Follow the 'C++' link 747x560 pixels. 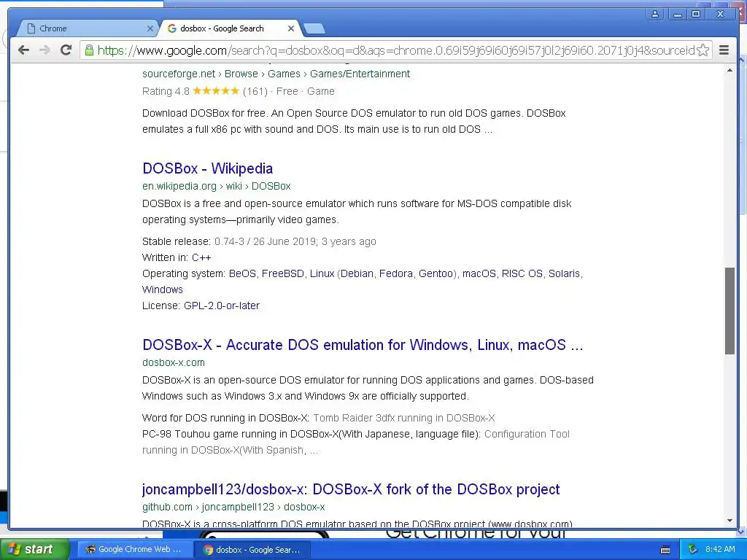[x=201, y=257]
